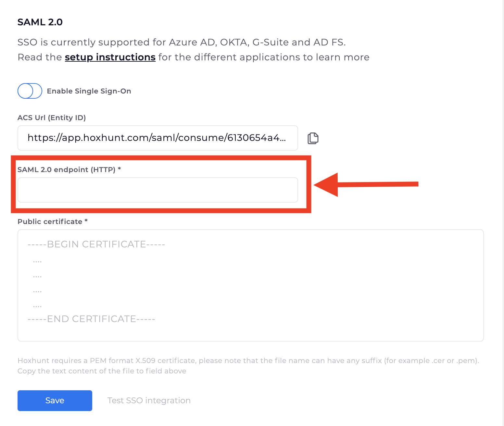Click the SAML 2.0 section heading

(x=40, y=22)
